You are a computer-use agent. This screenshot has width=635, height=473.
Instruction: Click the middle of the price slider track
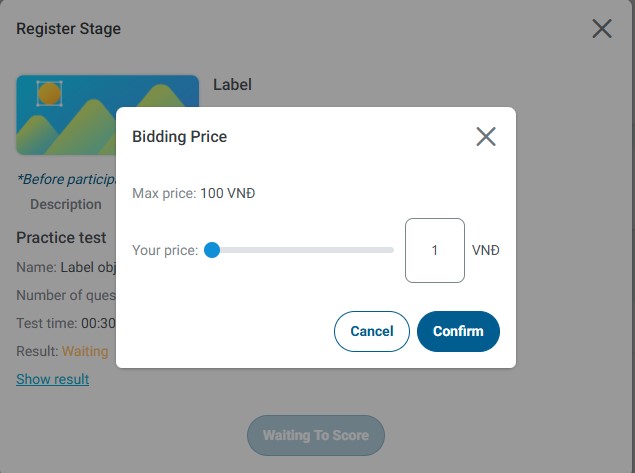click(303, 250)
